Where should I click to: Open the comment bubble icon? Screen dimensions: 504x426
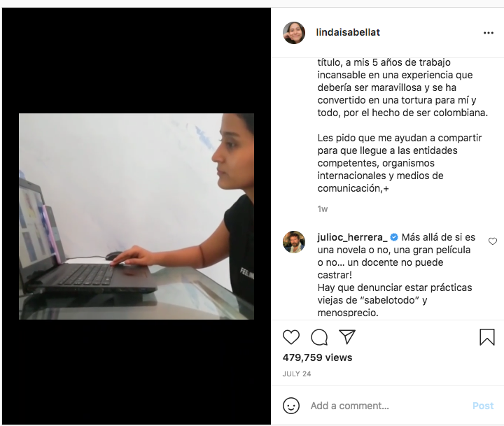(x=319, y=337)
